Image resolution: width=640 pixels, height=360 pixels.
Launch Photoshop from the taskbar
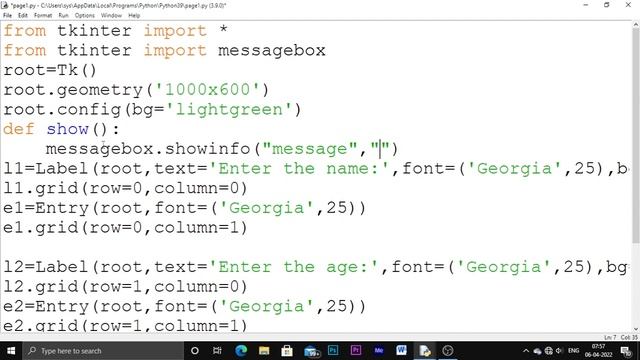(x=333, y=351)
